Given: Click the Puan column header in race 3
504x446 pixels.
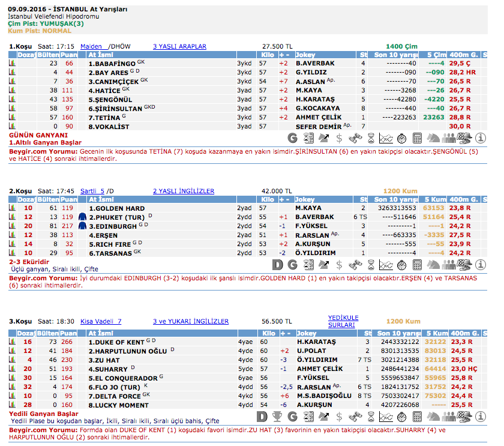Looking at the screenshot, I should [x=68, y=333].
